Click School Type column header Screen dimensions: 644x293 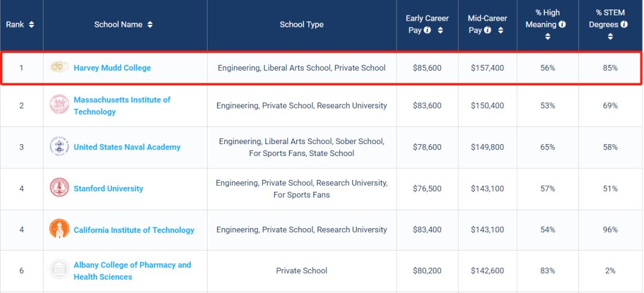(302, 24)
